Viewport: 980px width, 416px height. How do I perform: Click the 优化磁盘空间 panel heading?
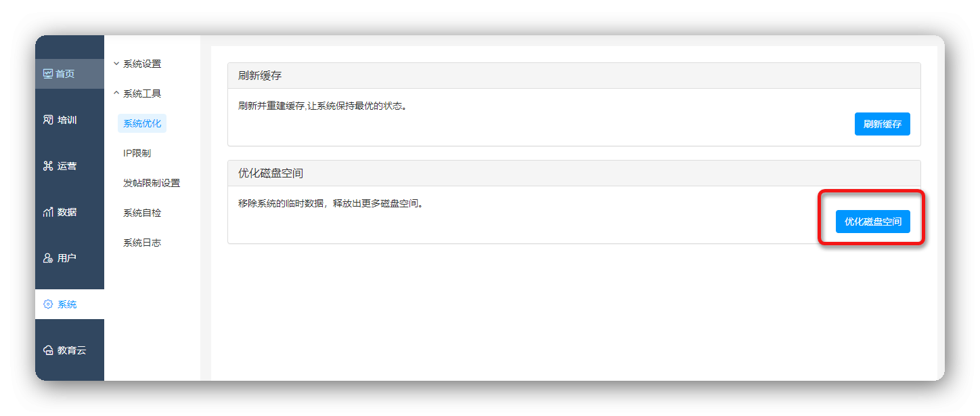(271, 173)
